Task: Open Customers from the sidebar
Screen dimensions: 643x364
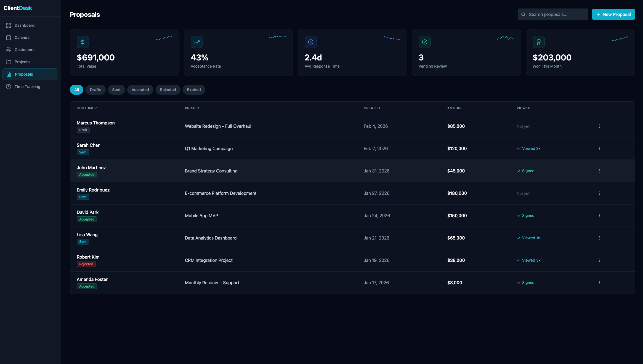Action: point(24,50)
